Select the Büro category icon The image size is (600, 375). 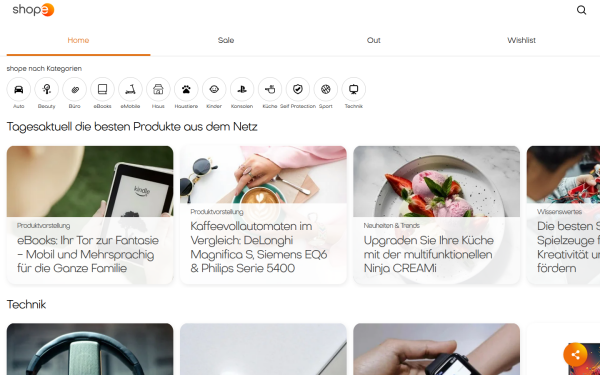point(75,89)
